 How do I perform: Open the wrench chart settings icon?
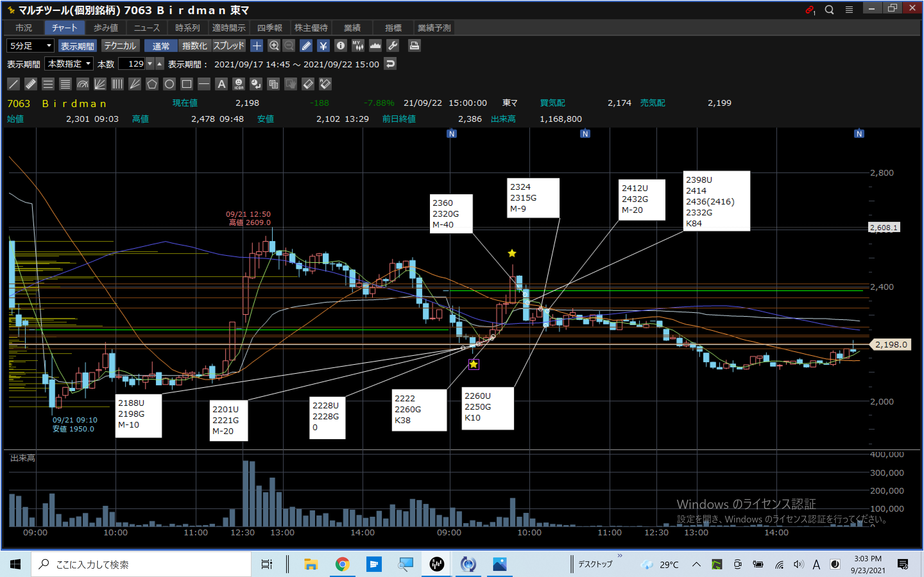tap(393, 46)
